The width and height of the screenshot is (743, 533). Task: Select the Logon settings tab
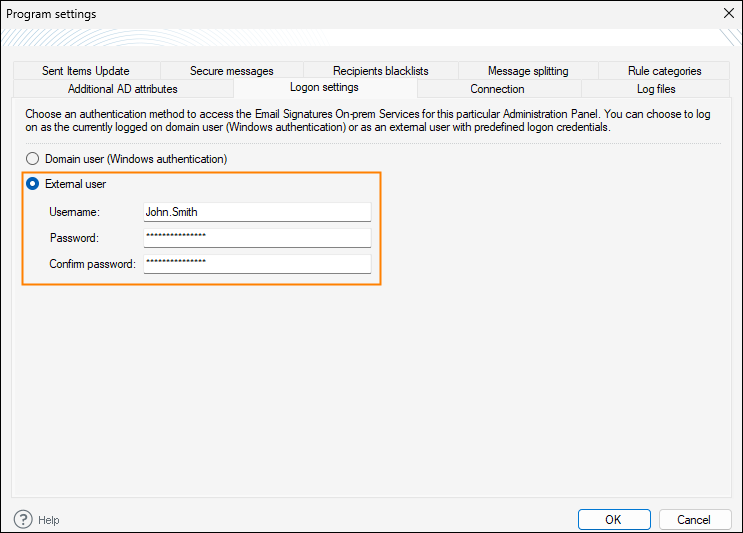coord(324,88)
